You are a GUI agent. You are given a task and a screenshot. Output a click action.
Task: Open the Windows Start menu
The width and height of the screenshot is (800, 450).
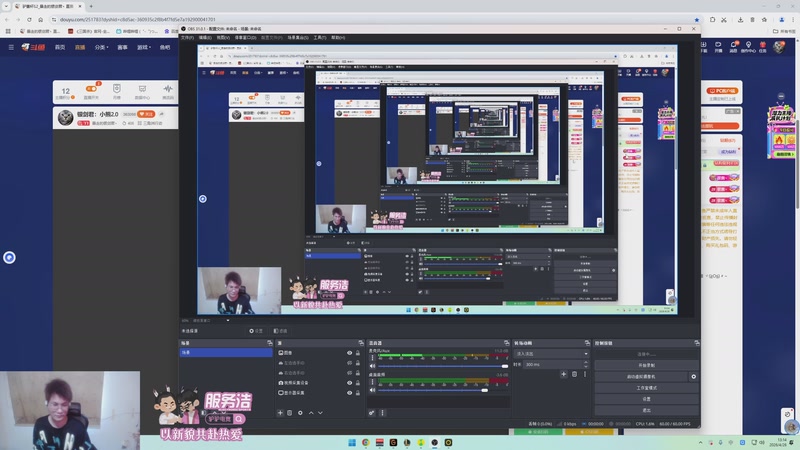(352, 442)
